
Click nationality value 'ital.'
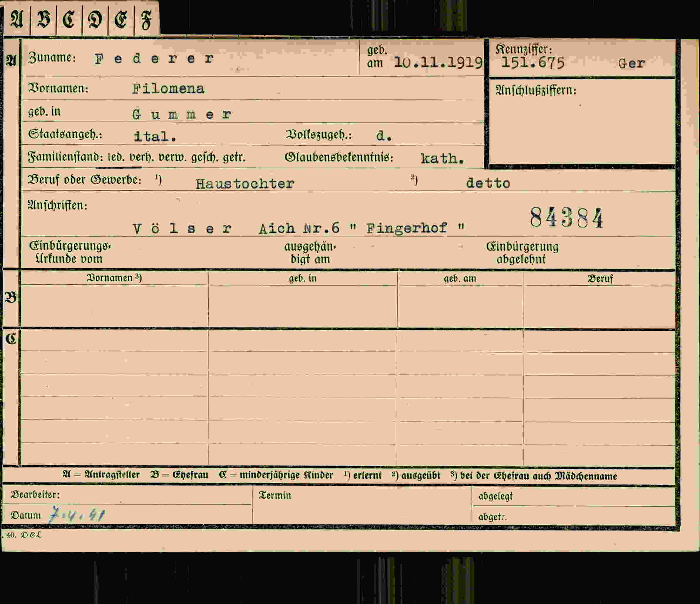click(x=155, y=137)
